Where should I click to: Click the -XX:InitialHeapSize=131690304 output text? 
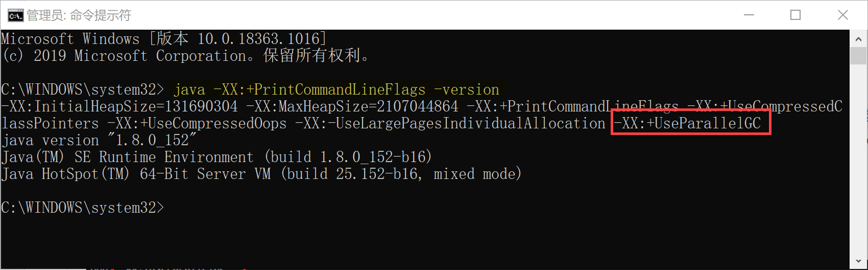tap(119, 107)
